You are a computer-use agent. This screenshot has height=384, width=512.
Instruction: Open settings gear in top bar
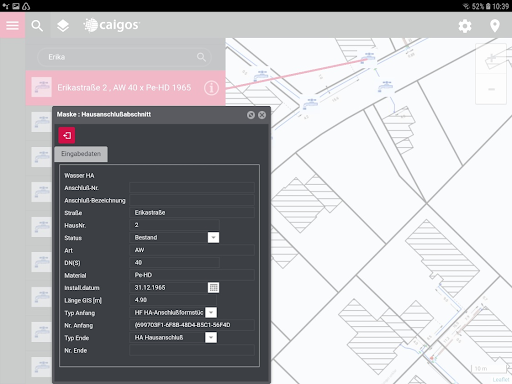click(465, 26)
